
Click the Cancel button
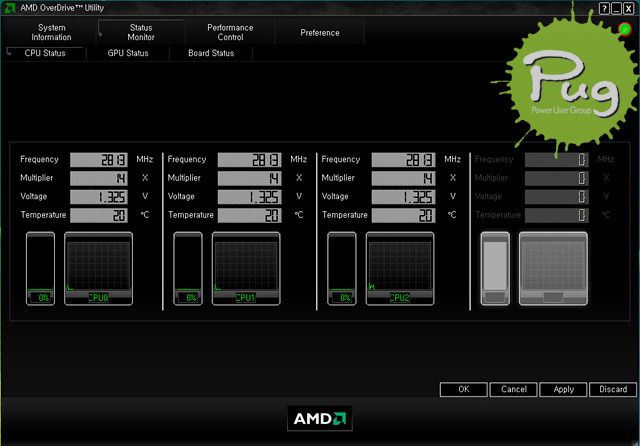513,389
